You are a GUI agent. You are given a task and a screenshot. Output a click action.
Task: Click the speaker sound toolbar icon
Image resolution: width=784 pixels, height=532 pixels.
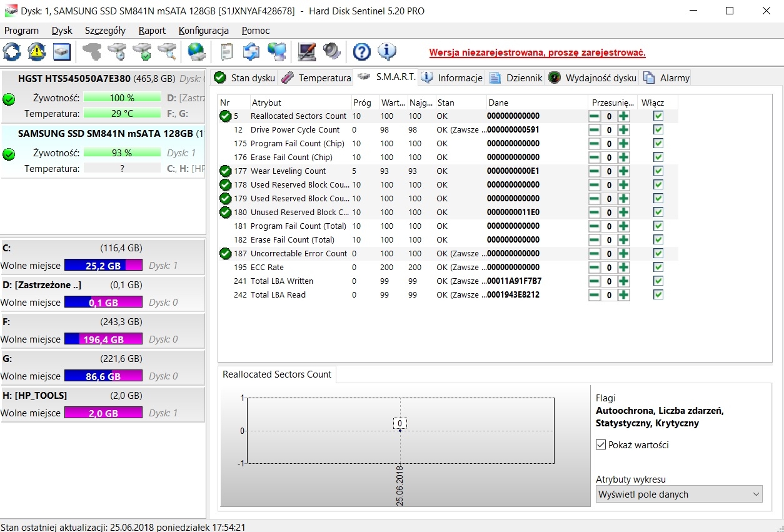(x=331, y=52)
